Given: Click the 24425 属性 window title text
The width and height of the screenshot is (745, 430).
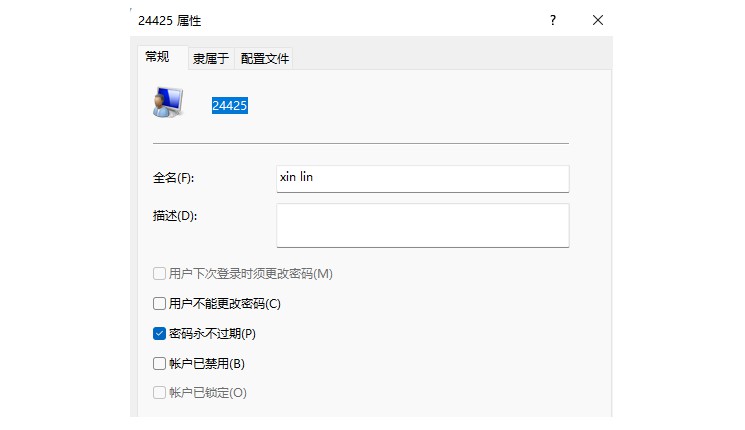Looking at the screenshot, I should (x=173, y=20).
